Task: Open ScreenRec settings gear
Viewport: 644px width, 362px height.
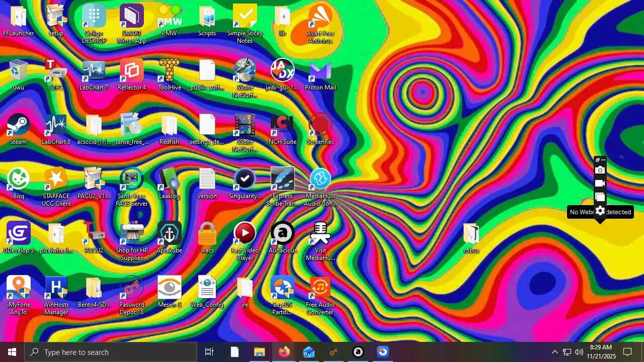Action: click(x=600, y=211)
